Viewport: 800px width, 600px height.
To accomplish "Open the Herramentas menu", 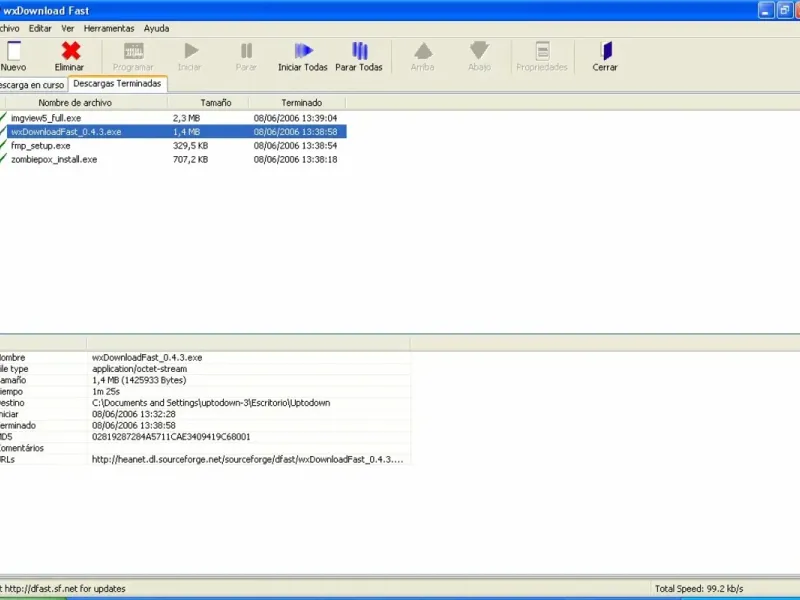I will 109,29.
